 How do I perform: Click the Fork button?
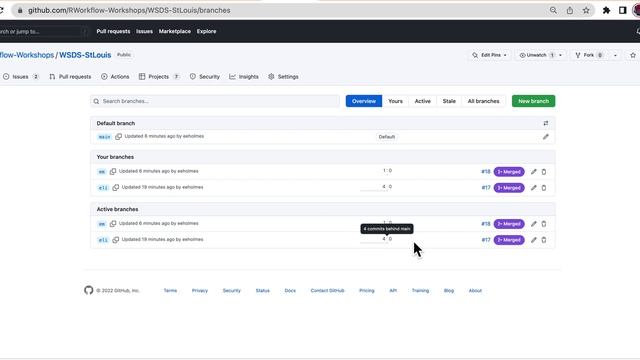[x=589, y=55]
